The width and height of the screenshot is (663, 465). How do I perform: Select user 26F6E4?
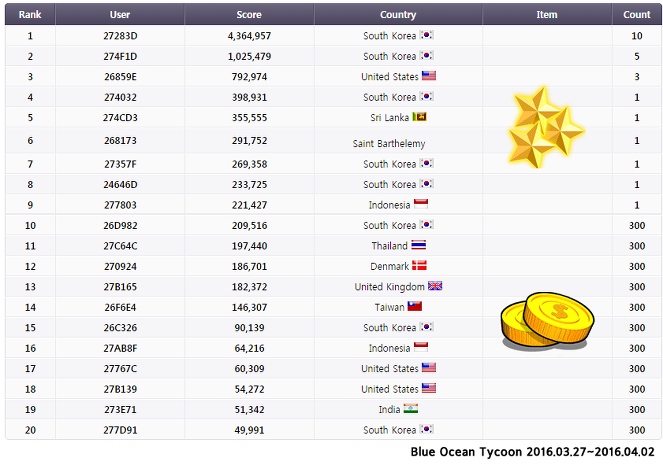[121, 307]
